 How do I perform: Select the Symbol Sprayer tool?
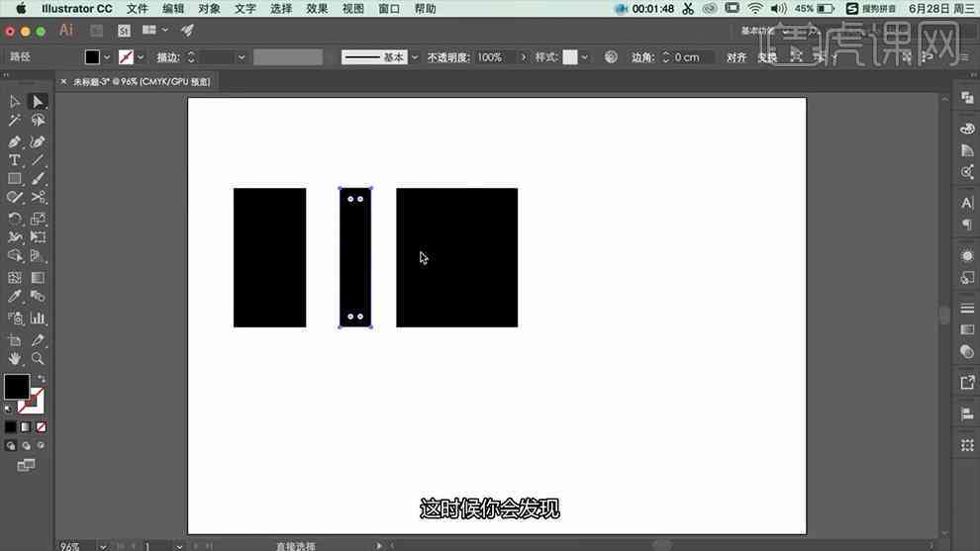tap(15, 319)
